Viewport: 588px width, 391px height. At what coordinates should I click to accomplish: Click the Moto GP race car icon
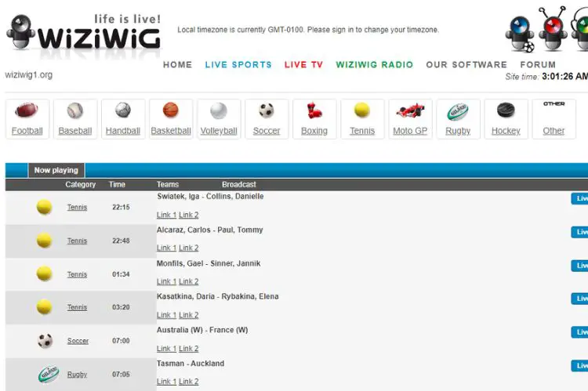click(410, 110)
